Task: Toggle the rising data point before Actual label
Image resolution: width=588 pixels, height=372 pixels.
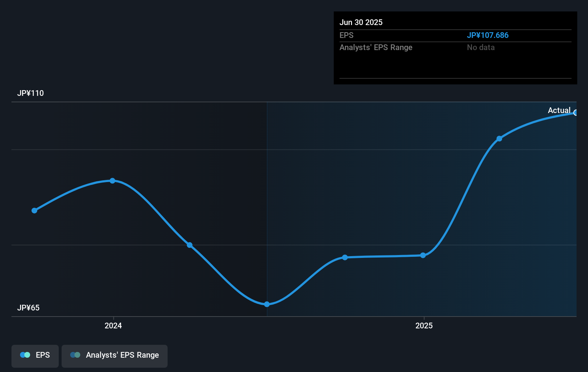Action: click(500, 138)
